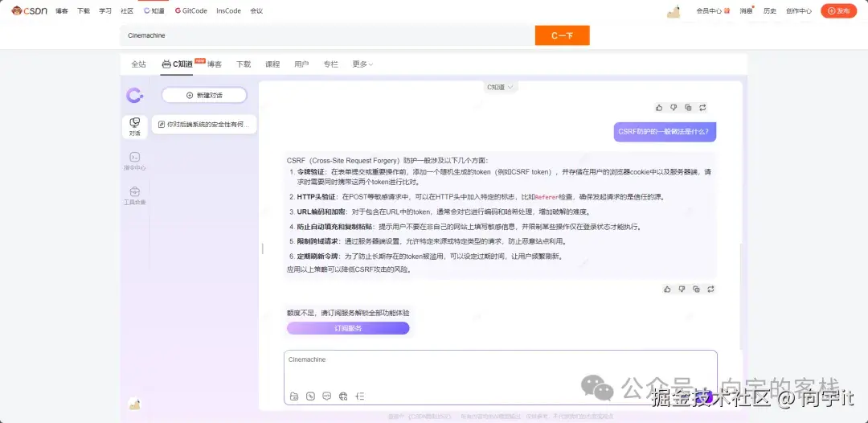
Task: Open InsCode in top navigation
Action: (x=228, y=10)
